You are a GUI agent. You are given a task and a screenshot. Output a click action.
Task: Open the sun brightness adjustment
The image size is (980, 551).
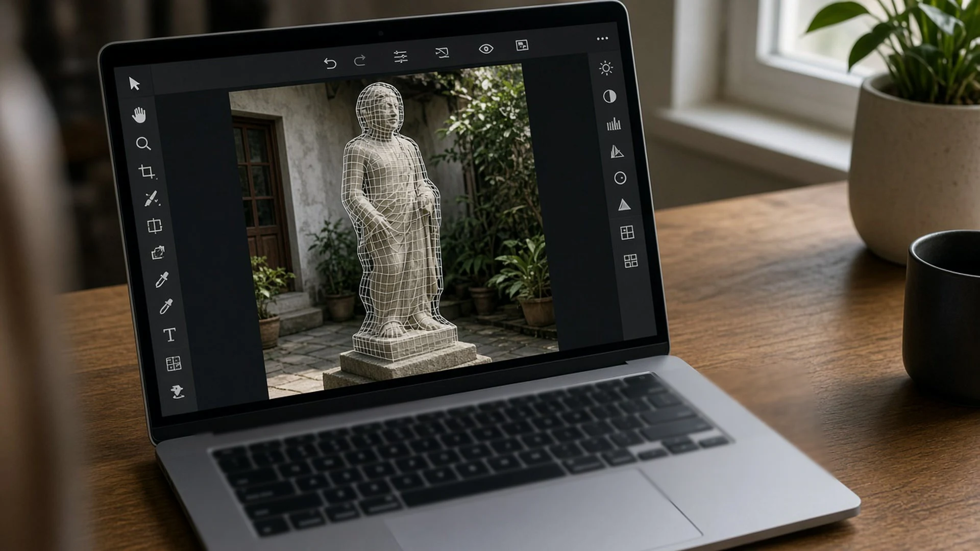pyautogui.click(x=606, y=68)
